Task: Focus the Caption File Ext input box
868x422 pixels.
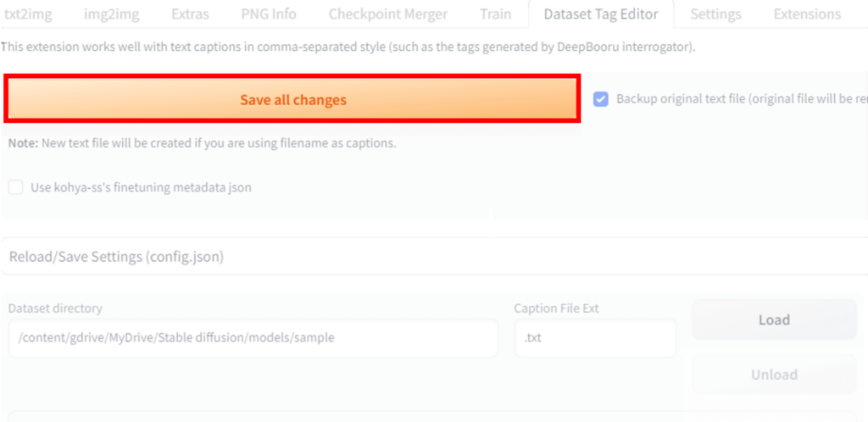Action: (x=595, y=337)
